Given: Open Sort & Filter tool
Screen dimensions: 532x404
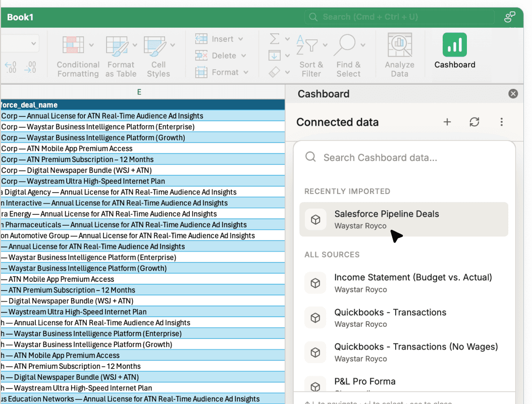Looking at the screenshot, I should (x=311, y=57).
